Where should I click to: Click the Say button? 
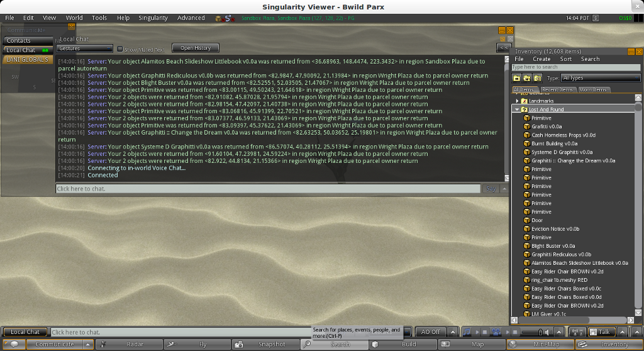491,189
